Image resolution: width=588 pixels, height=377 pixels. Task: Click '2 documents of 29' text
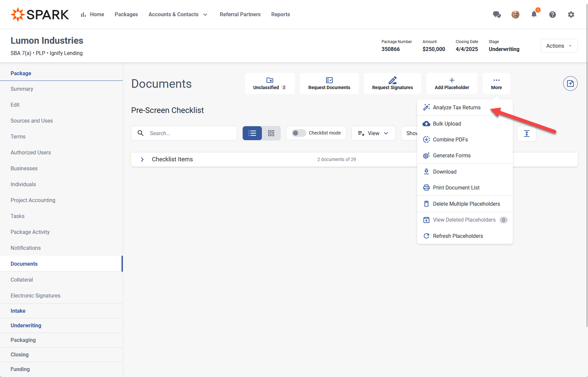[336, 159]
